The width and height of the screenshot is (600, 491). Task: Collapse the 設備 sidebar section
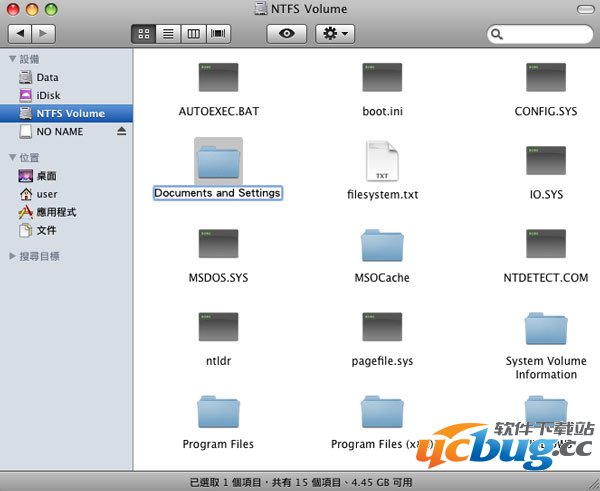[x=12, y=59]
